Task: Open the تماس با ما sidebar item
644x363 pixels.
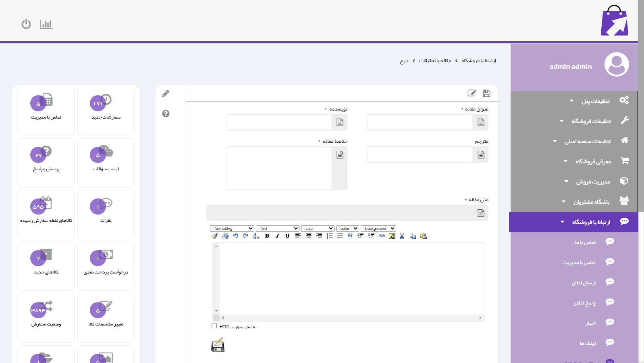Action: [585, 242]
